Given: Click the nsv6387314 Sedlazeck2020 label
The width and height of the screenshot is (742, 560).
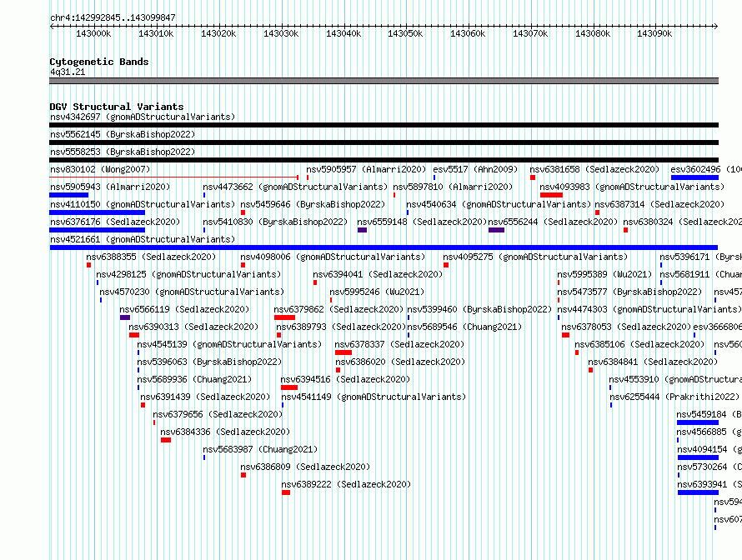Looking at the screenshot, I should [659, 204].
